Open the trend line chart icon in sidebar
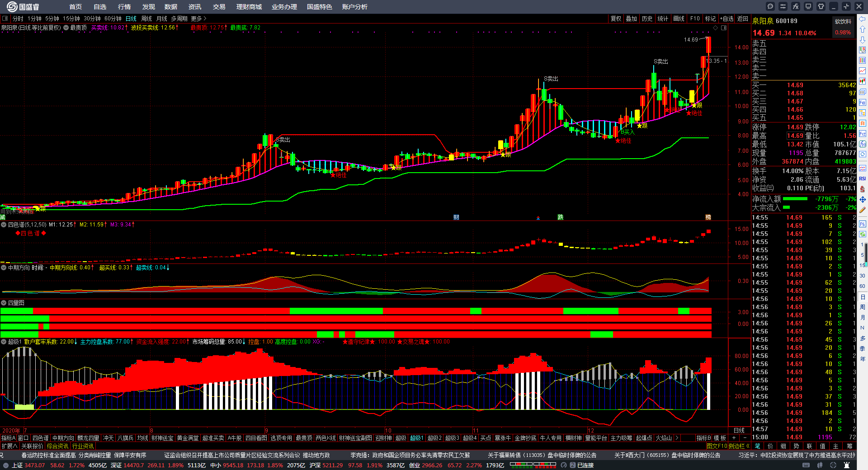This screenshot has height=470, width=868. pyautogui.click(x=863, y=70)
